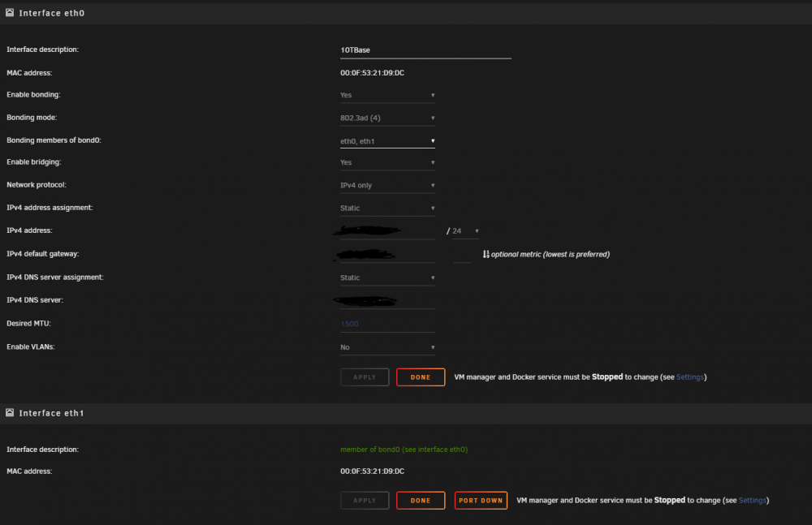This screenshot has height=525, width=812.
Task: Click the Interface eth1 heading text
Action: [x=51, y=413]
